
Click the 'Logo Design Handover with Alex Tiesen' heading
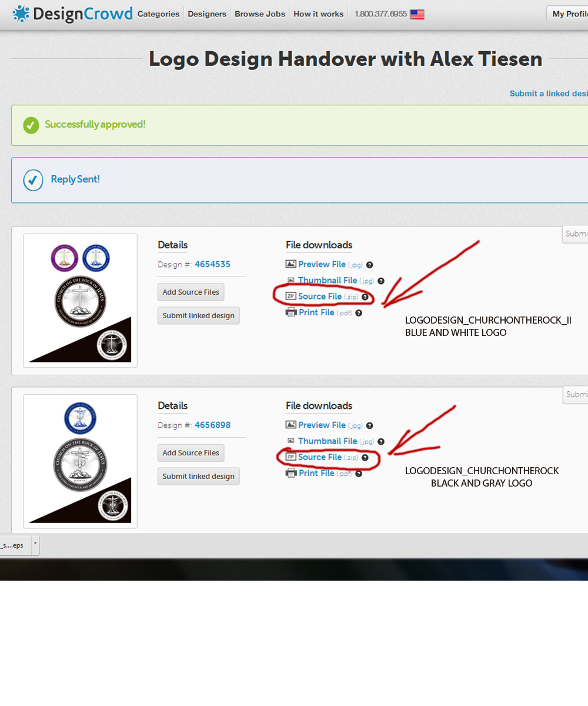click(x=345, y=59)
